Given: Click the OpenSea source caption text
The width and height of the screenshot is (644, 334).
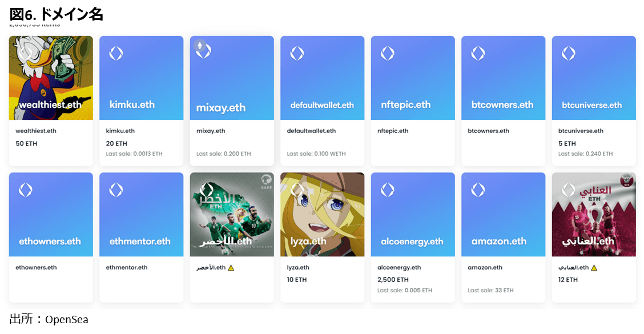Looking at the screenshot, I should [49, 320].
